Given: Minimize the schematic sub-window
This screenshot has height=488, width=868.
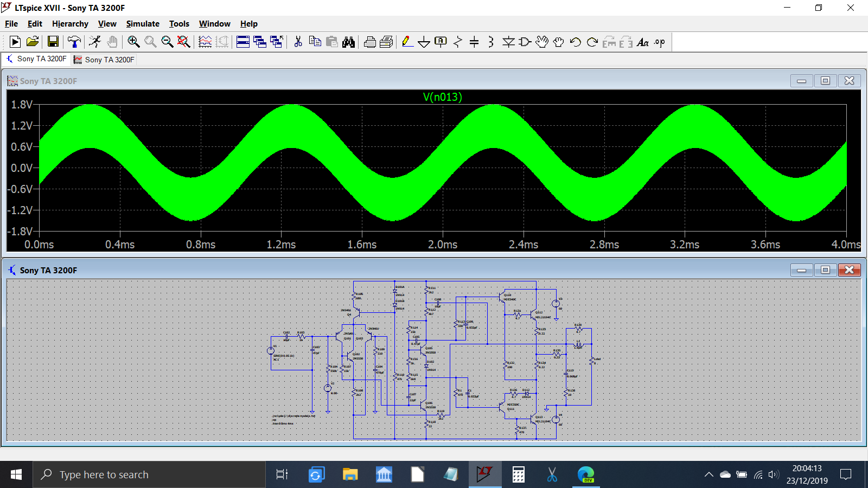Looking at the screenshot, I should click(801, 270).
